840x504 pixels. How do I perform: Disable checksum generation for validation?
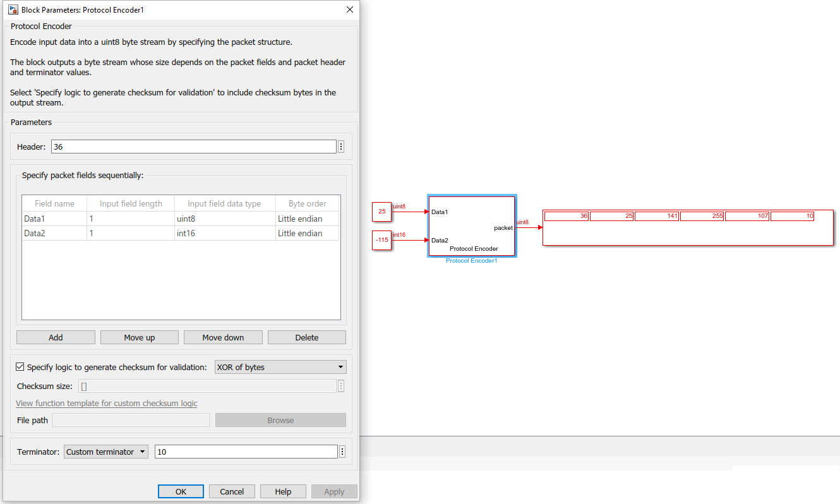point(20,366)
